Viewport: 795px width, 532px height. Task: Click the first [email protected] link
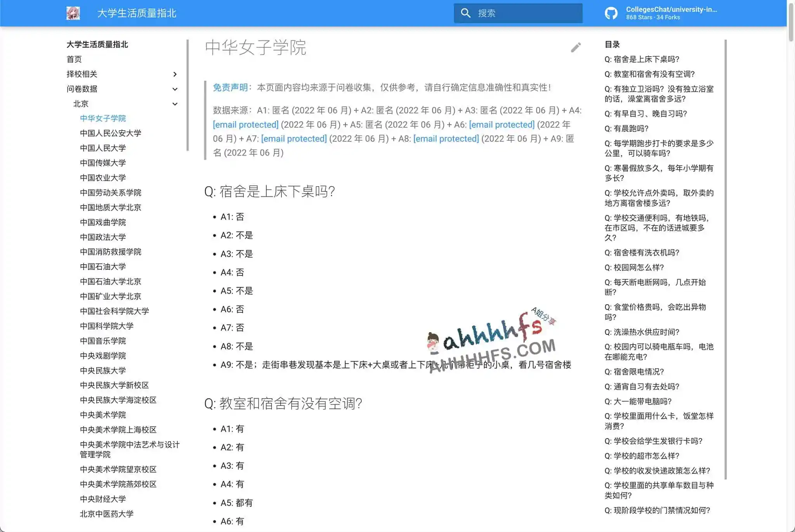pyautogui.click(x=245, y=124)
